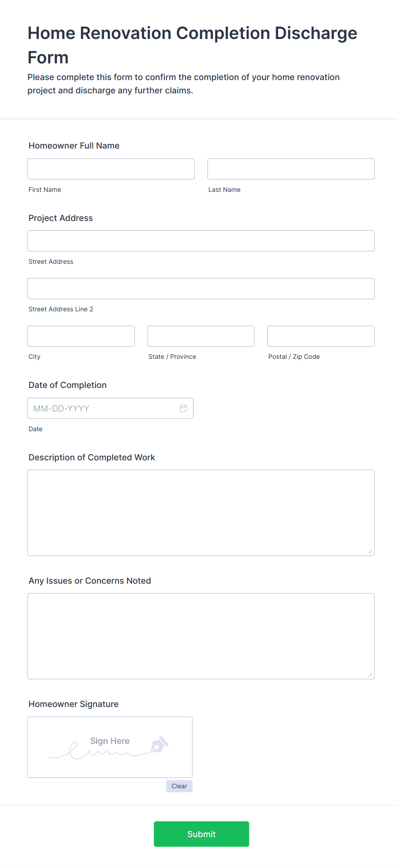Screen dimensions: 398x868
Task: Click the Street Address Line 2 field
Action: (x=201, y=289)
